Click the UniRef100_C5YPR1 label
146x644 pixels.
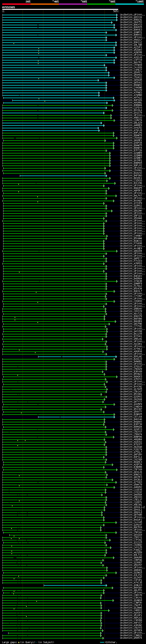(131, 170)
